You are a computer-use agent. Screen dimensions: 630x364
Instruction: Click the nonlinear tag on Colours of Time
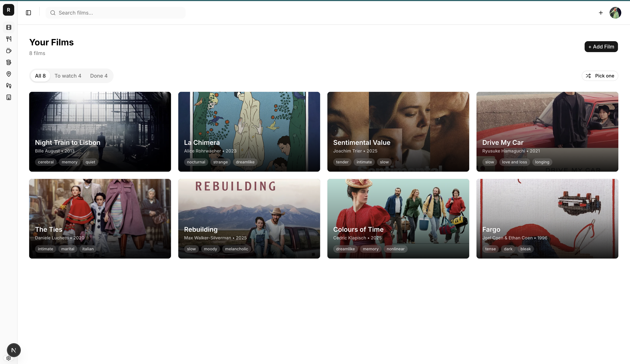pos(396,249)
